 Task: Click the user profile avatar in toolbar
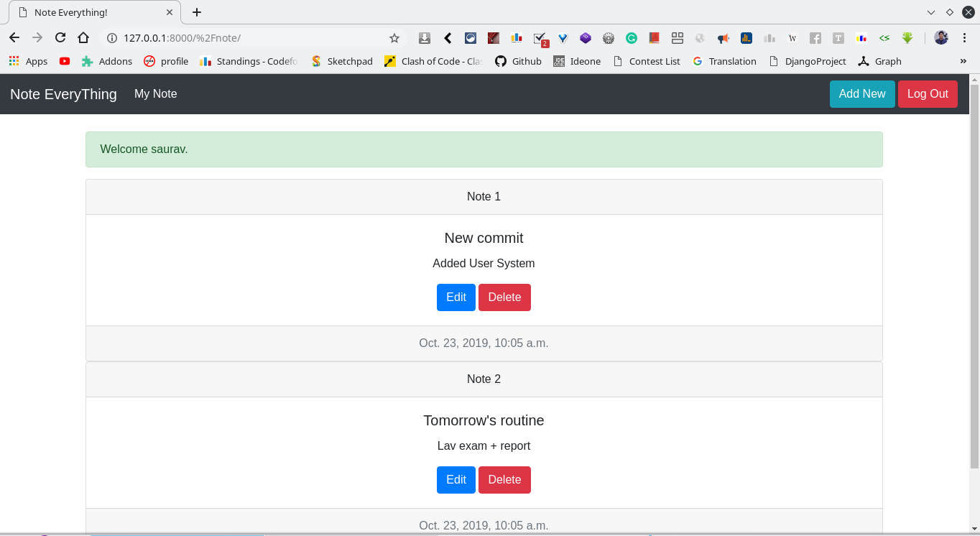coord(941,38)
